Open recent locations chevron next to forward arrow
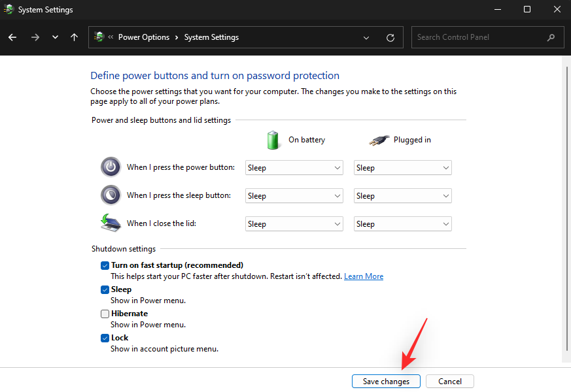 click(x=55, y=37)
